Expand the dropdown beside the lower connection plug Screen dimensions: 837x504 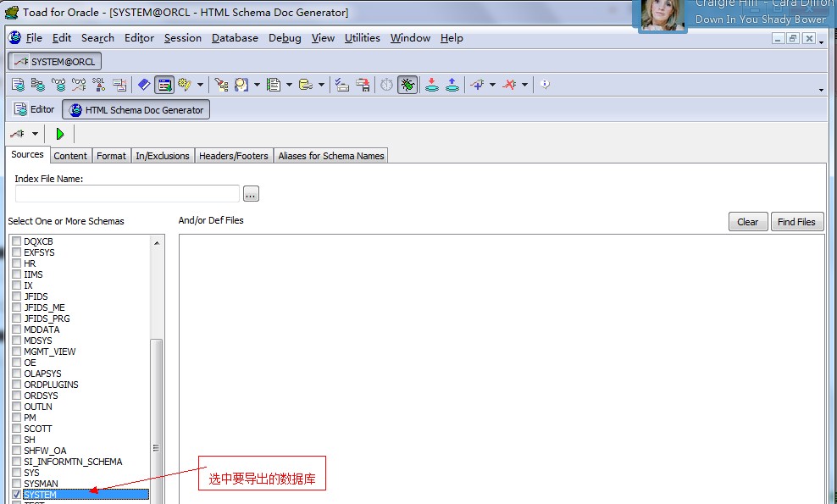click(x=35, y=134)
